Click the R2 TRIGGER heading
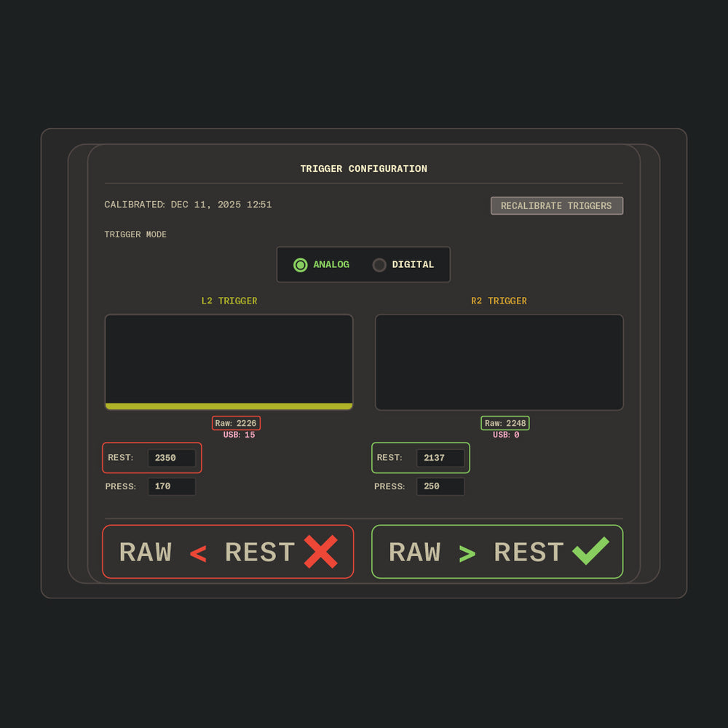 point(499,301)
